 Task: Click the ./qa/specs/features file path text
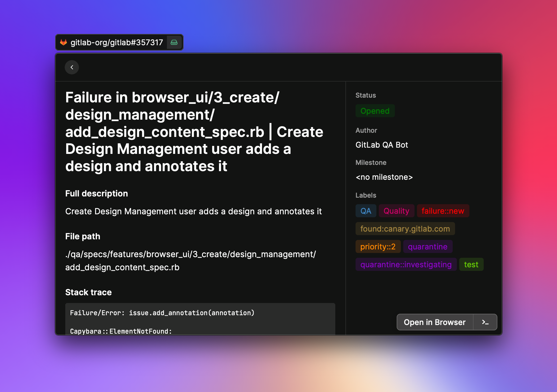pyautogui.click(x=191, y=261)
